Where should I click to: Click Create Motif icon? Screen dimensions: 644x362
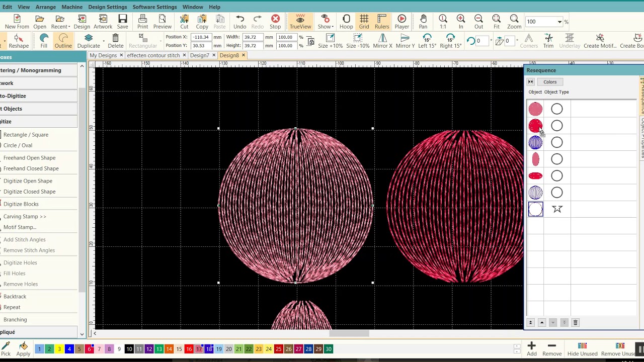point(600,41)
